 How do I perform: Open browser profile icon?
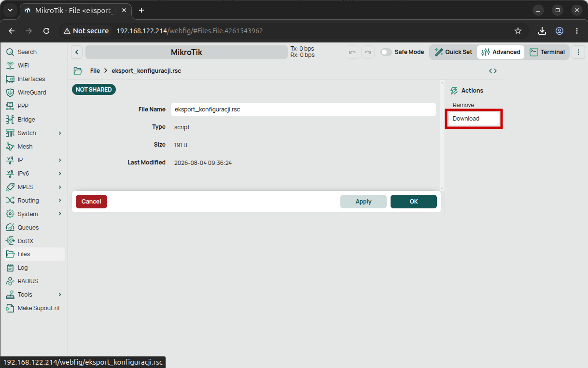point(560,31)
